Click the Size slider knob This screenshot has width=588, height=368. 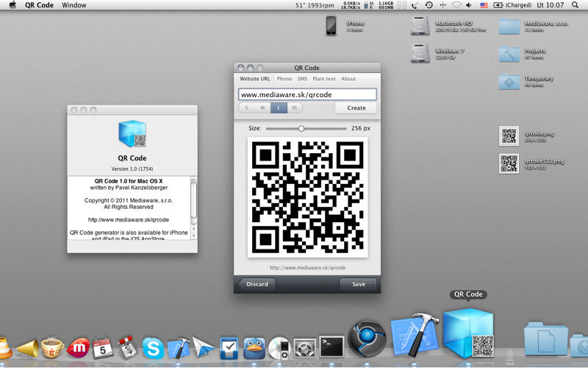[301, 128]
